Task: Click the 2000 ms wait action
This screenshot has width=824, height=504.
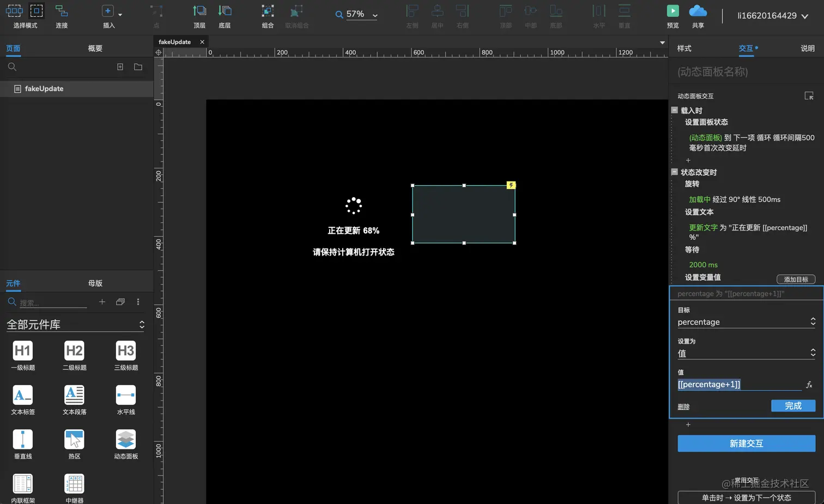Action: coord(703,265)
